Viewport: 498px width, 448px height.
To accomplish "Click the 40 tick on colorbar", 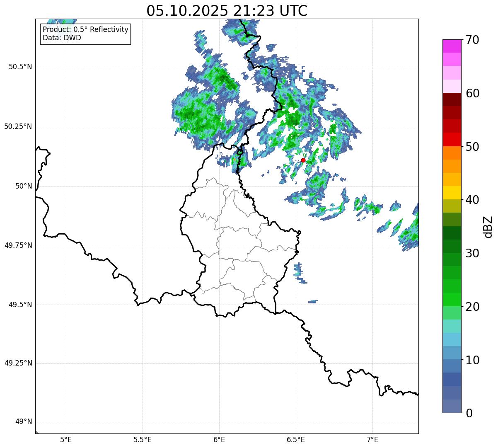I will click(x=473, y=200).
